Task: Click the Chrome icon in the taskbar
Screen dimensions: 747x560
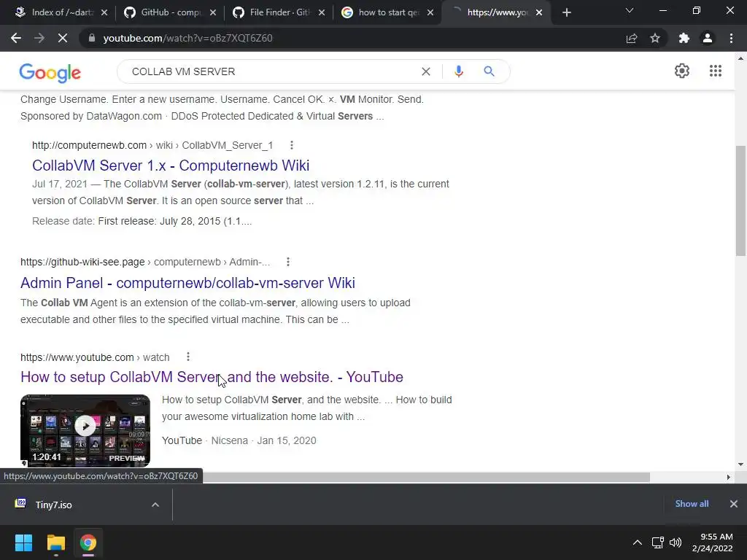Action: 88,542
